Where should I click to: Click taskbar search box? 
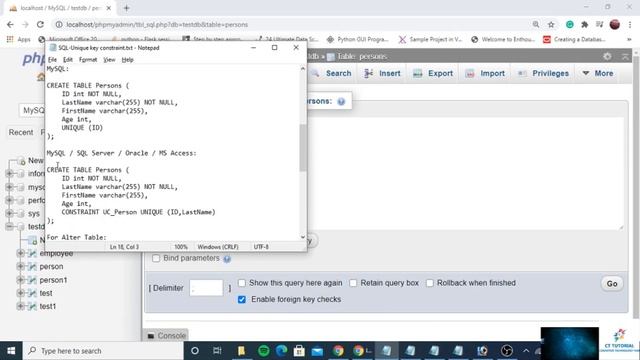(103, 351)
